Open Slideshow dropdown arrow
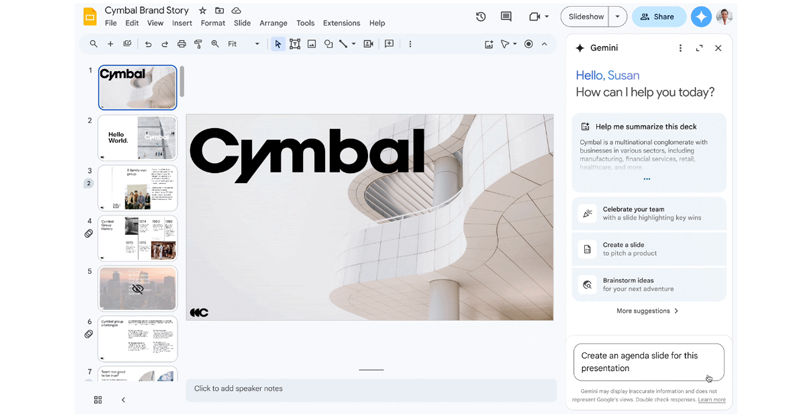The width and height of the screenshot is (806, 416). tap(618, 17)
